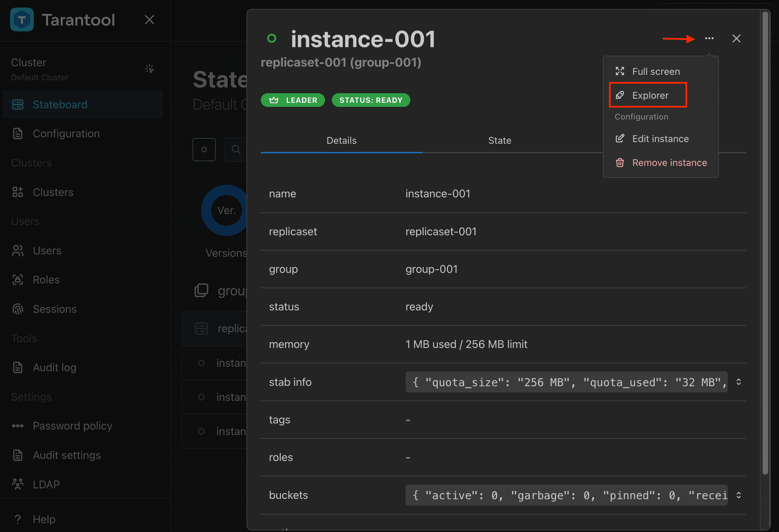779x532 pixels.
Task: Click the Tarantool logo icon
Action: point(22,19)
